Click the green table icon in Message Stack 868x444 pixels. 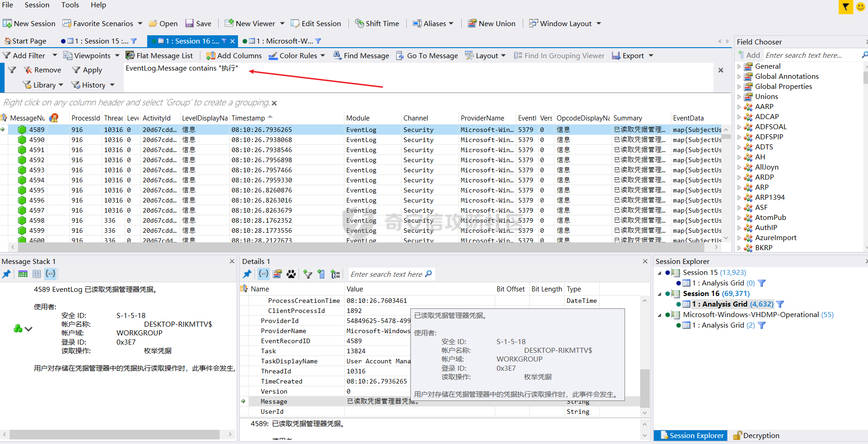23,274
